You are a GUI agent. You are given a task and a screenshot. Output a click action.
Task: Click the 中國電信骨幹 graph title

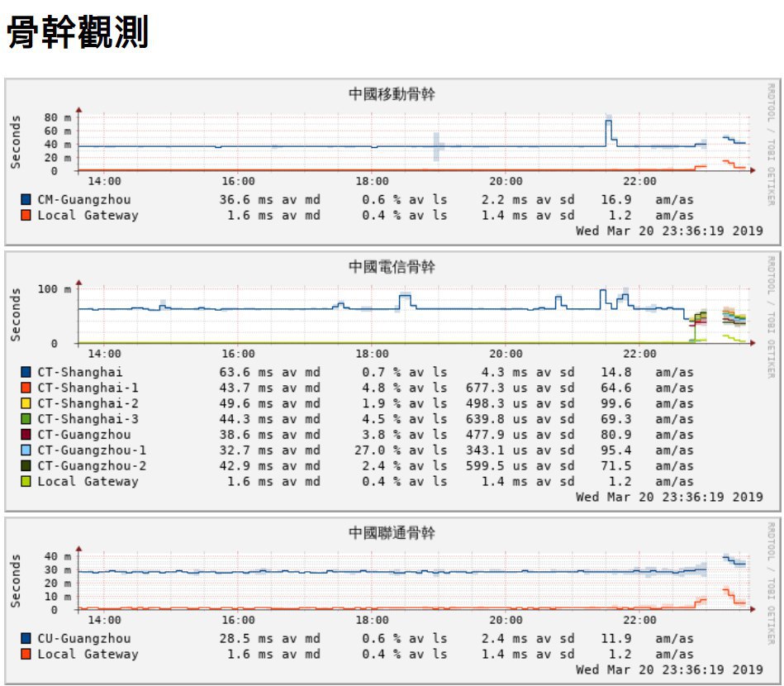click(392, 267)
